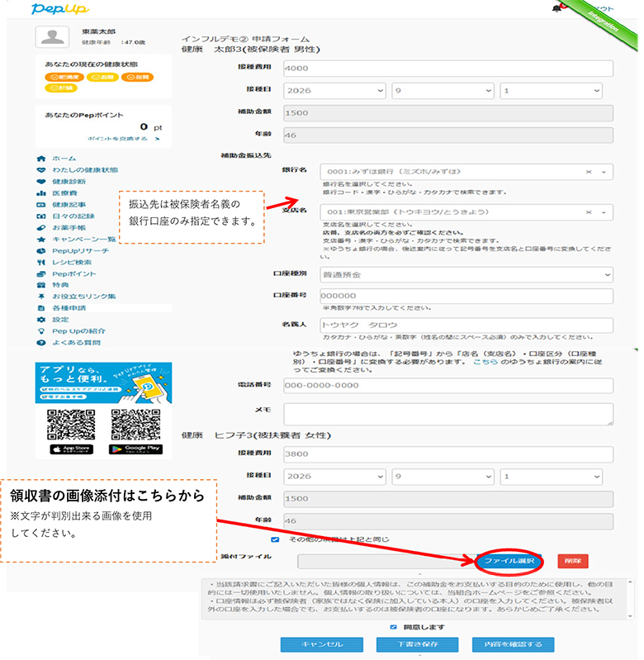Click the 内容を確認する button
This screenshot has width=644, height=660.
513,644
